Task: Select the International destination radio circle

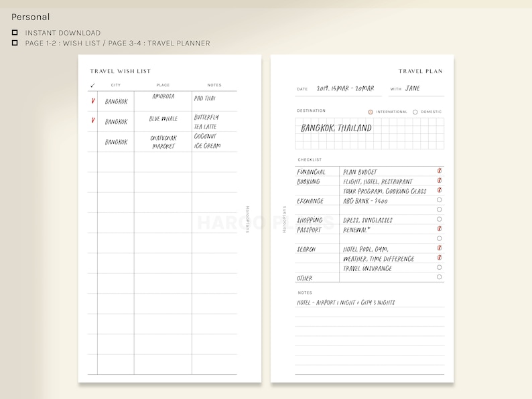Action: click(371, 112)
